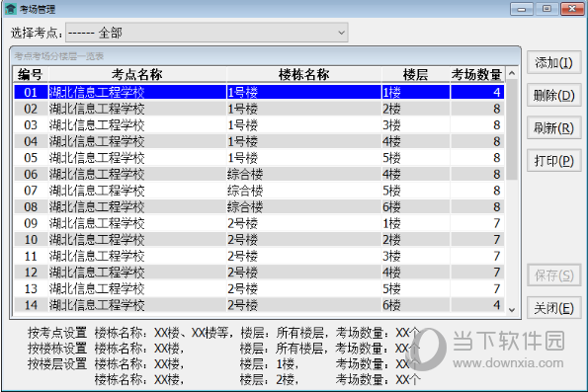The width and height of the screenshot is (588, 392).
Task: Close the 考场管理 window with X
Action: click(572, 9)
